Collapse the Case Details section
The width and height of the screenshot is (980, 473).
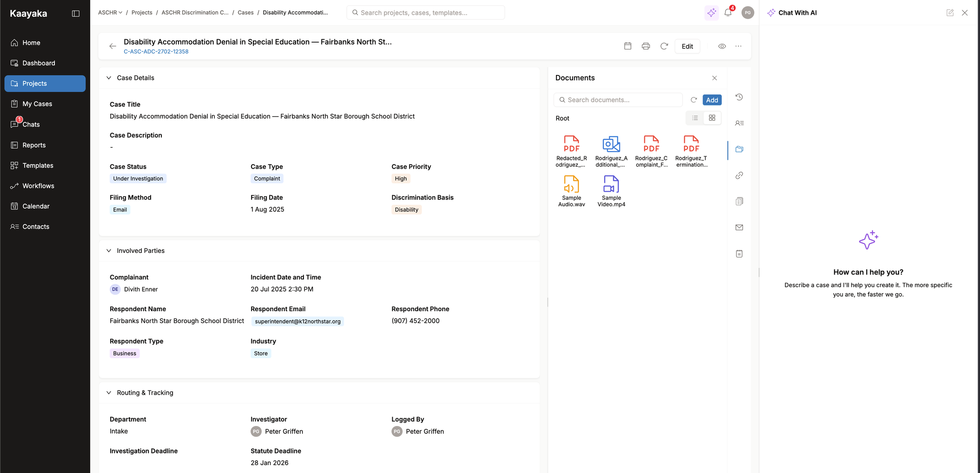click(x=109, y=78)
